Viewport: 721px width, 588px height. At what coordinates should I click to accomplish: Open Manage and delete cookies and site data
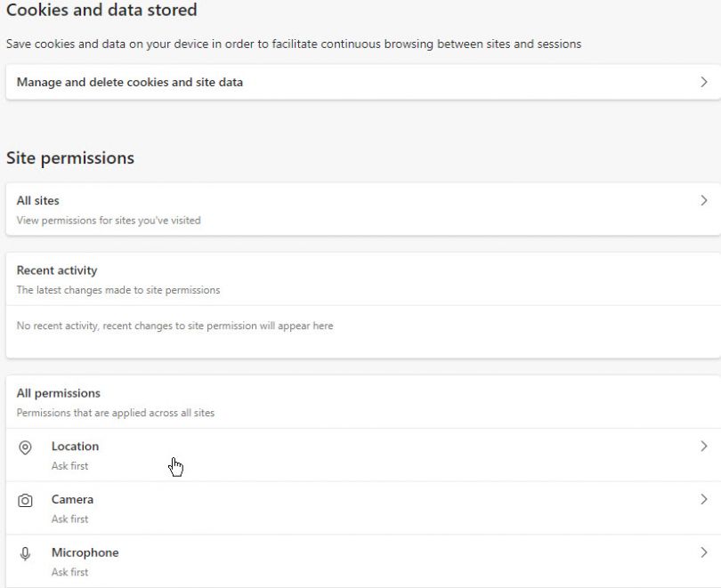click(x=130, y=82)
